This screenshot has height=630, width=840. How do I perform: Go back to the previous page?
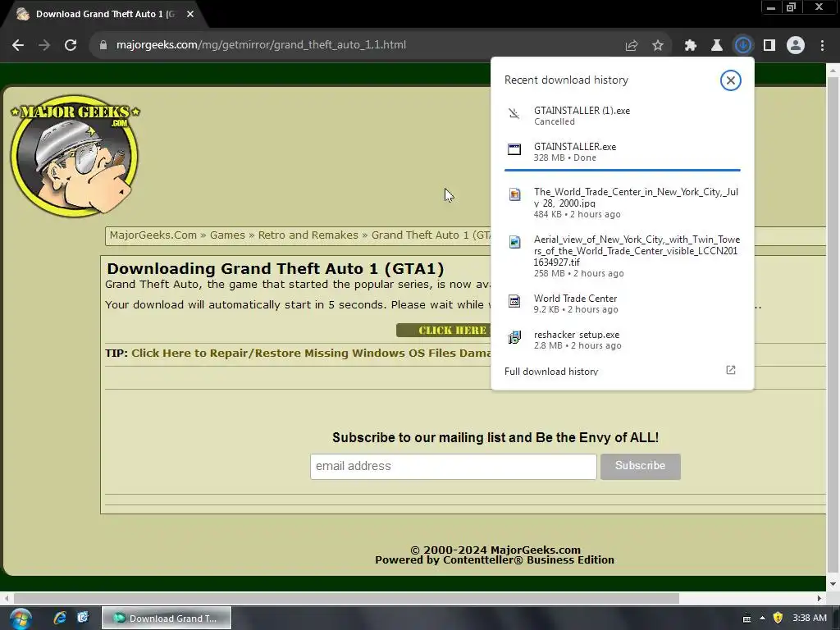click(18, 45)
